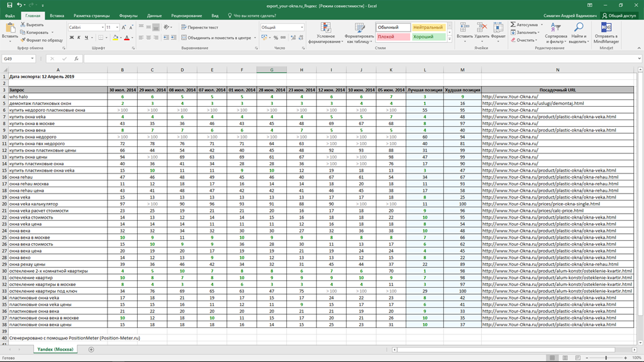This screenshot has width=644, height=362.
Task: Toggle italic formatting (К)
Action: (x=79, y=38)
